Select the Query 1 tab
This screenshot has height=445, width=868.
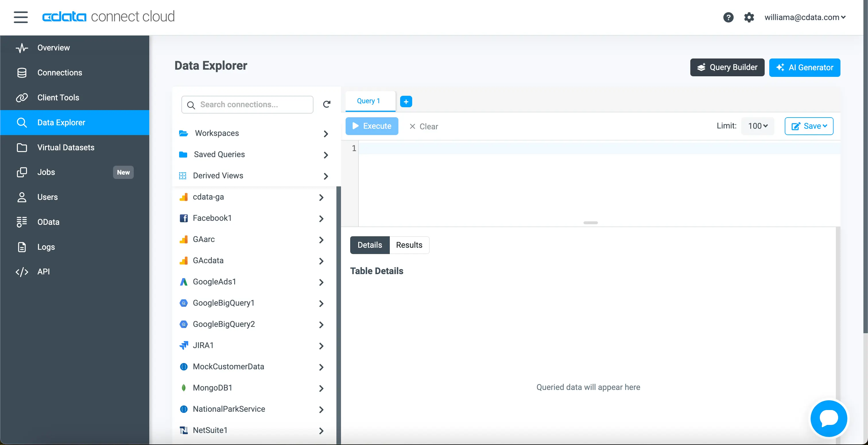(x=368, y=101)
